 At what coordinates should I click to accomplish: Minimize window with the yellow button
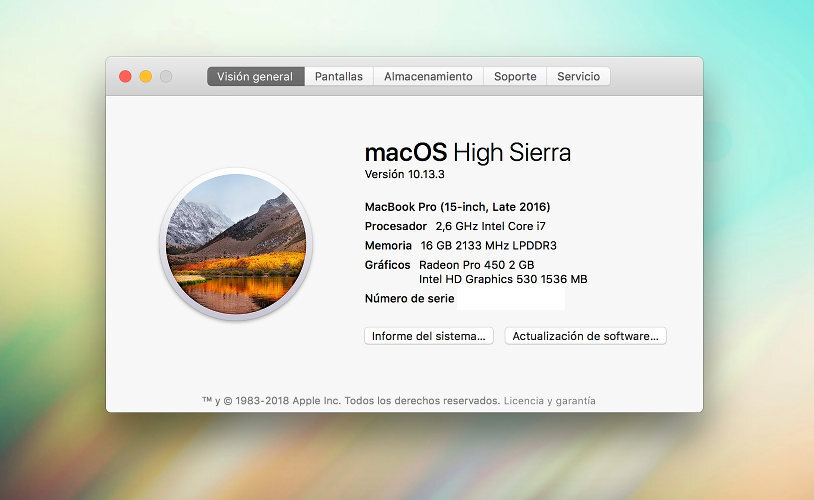[x=146, y=76]
